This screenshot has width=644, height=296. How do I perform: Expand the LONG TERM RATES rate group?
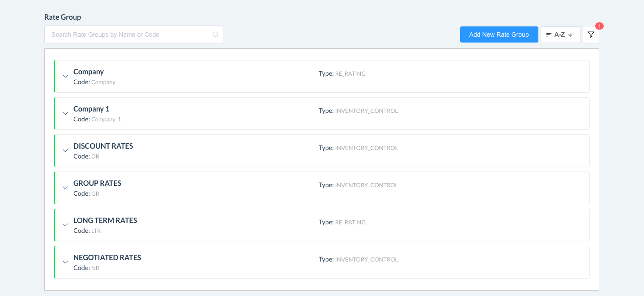[65, 225]
